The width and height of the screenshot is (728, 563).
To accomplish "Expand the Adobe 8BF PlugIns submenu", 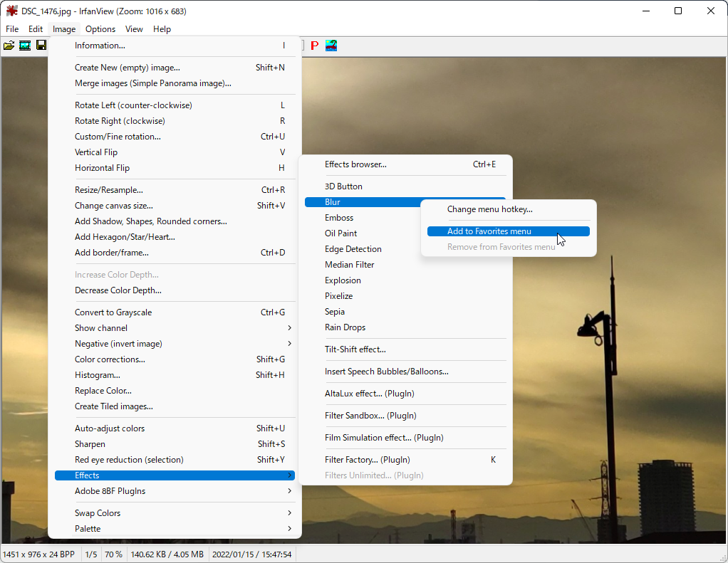I will [x=114, y=490].
